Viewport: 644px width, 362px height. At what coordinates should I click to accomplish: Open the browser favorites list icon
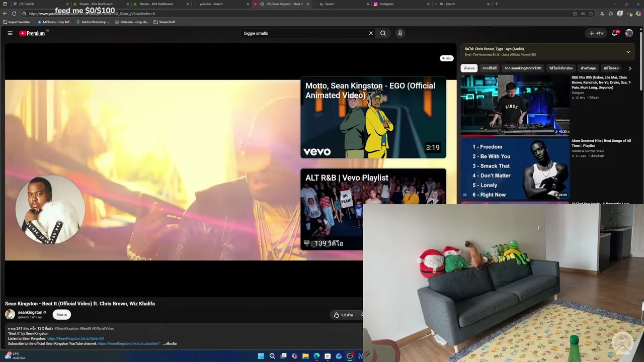(611, 14)
